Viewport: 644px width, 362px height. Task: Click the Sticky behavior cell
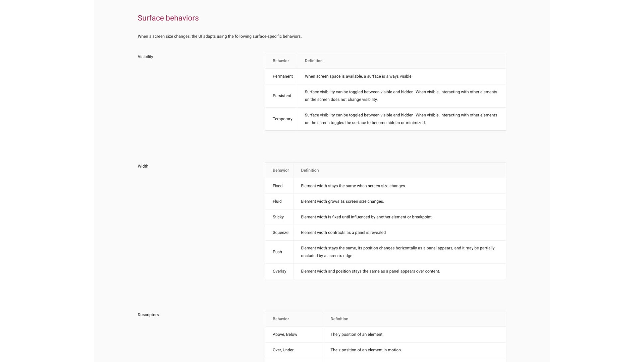[278, 217]
